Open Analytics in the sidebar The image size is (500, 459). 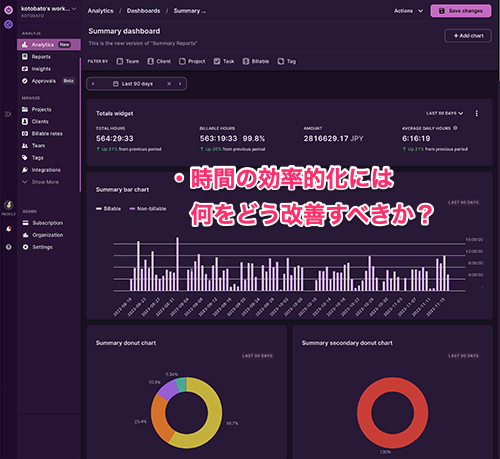(49, 45)
